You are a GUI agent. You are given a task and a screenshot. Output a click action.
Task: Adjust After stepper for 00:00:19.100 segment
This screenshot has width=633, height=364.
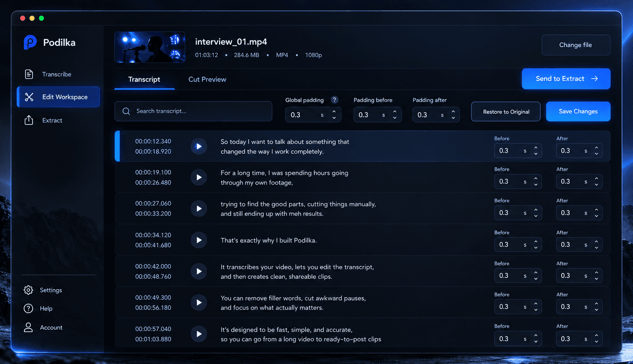click(597, 182)
